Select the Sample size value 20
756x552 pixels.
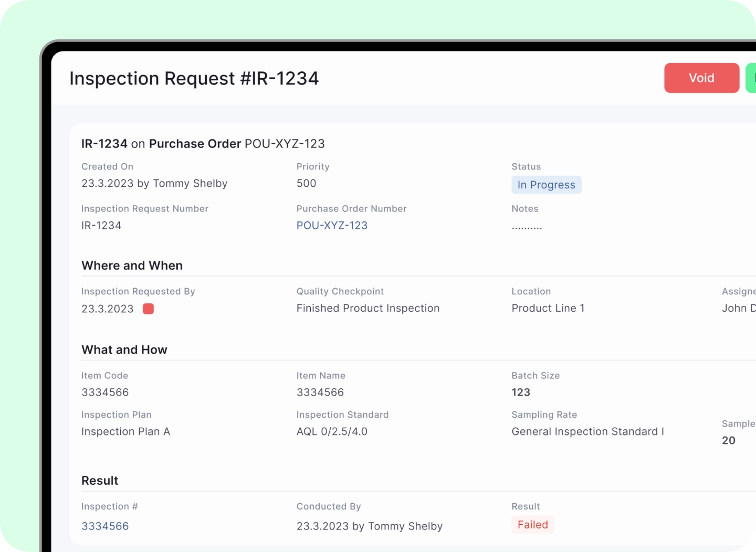tap(728, 440)
